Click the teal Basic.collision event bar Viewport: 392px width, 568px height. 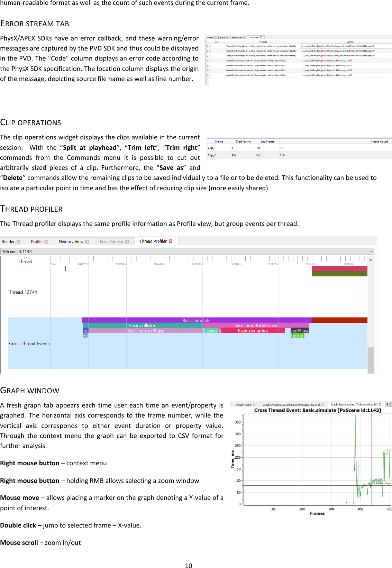click(x=143, y=326)
